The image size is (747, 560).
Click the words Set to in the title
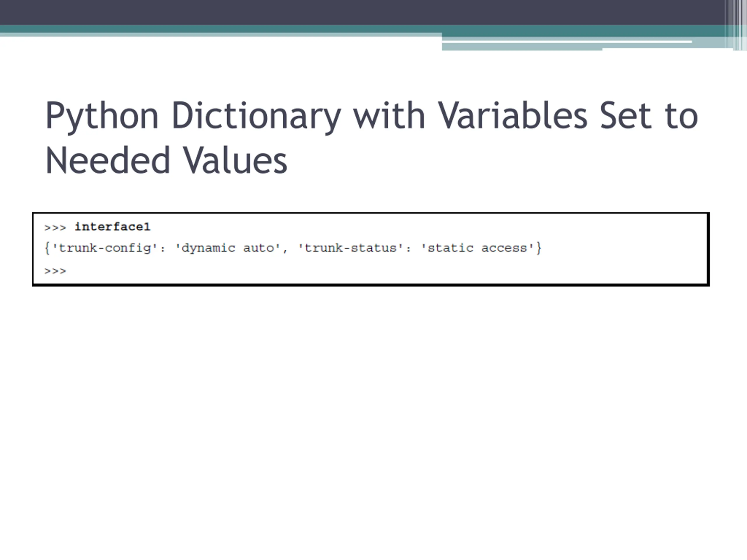point(649,116)
